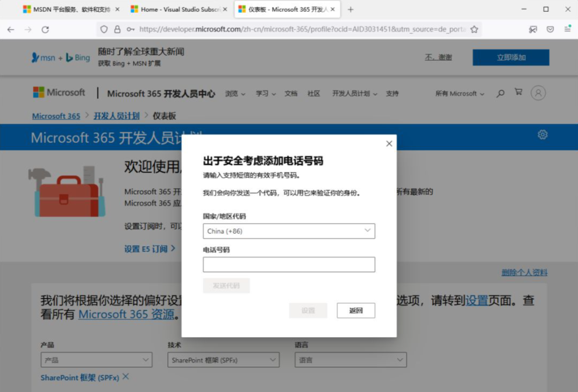Open the browser application menu
This screenshot has height=392, width=578.
(x=567, y=28)
